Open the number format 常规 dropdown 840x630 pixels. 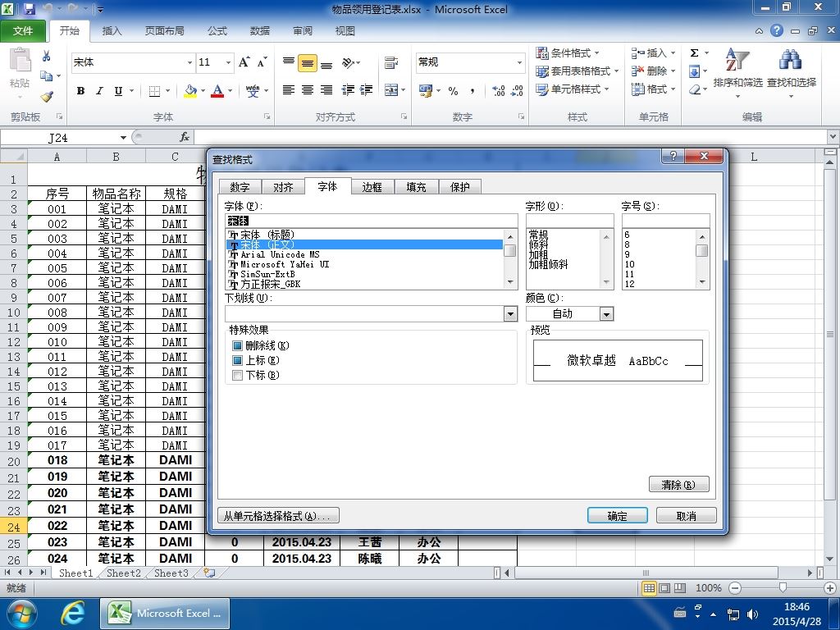tap(519, 62)
